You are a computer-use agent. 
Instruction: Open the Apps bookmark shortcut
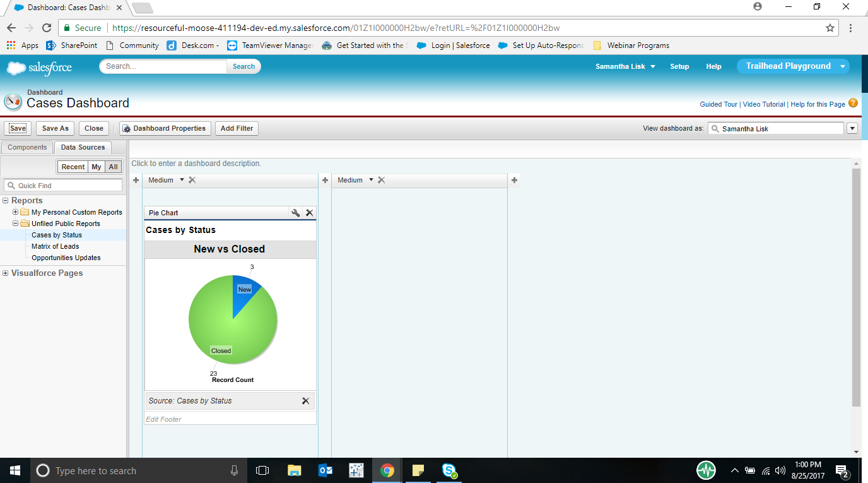coord(23,45)
